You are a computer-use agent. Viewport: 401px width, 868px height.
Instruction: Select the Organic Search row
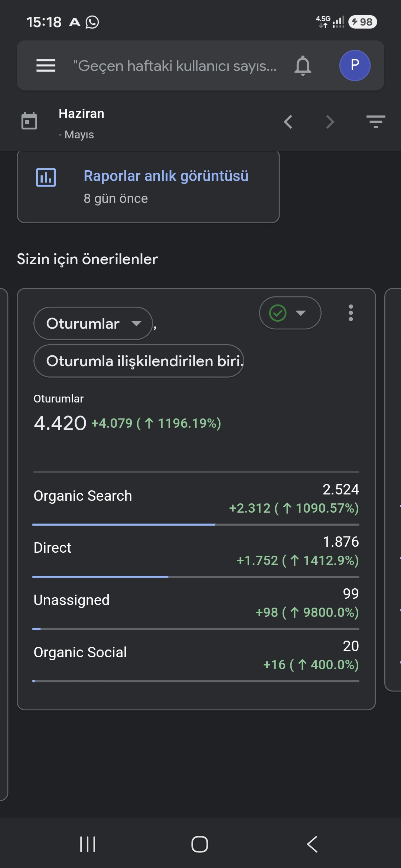(x=196, y=498)
